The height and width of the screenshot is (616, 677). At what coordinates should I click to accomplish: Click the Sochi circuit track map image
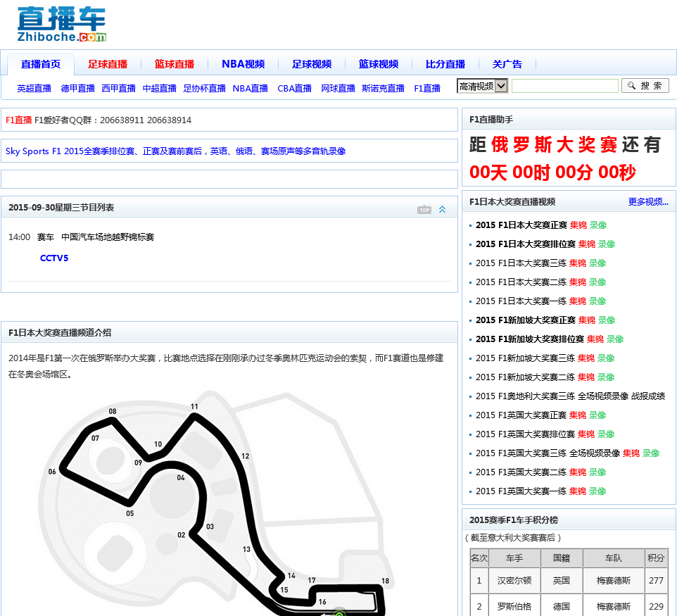pyautogui.click(x=215, y=503)
